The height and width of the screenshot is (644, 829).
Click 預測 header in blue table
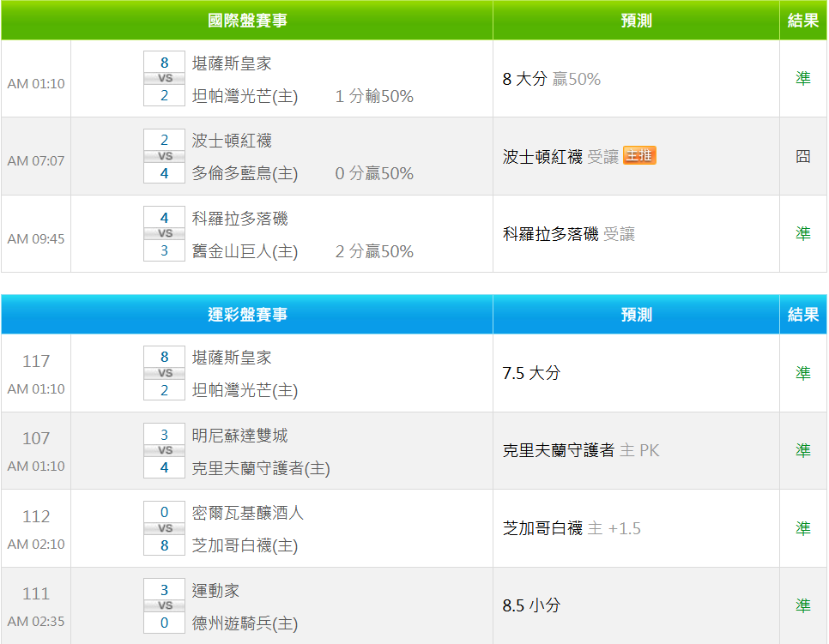point(636,315)
